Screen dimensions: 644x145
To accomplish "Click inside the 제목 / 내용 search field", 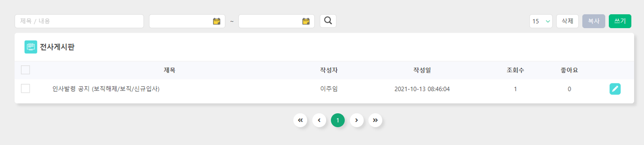I will coord(79,21).
